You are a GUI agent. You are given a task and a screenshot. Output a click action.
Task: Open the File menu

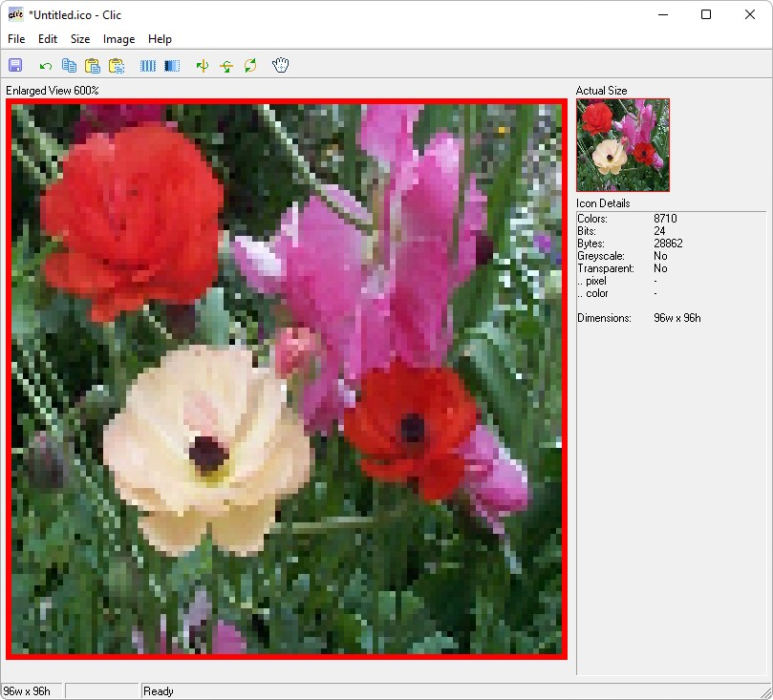pos(16,39)
